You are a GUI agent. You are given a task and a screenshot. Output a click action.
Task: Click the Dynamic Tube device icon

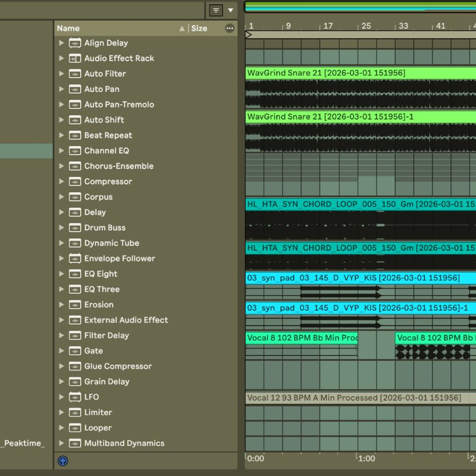coord(75,243)
